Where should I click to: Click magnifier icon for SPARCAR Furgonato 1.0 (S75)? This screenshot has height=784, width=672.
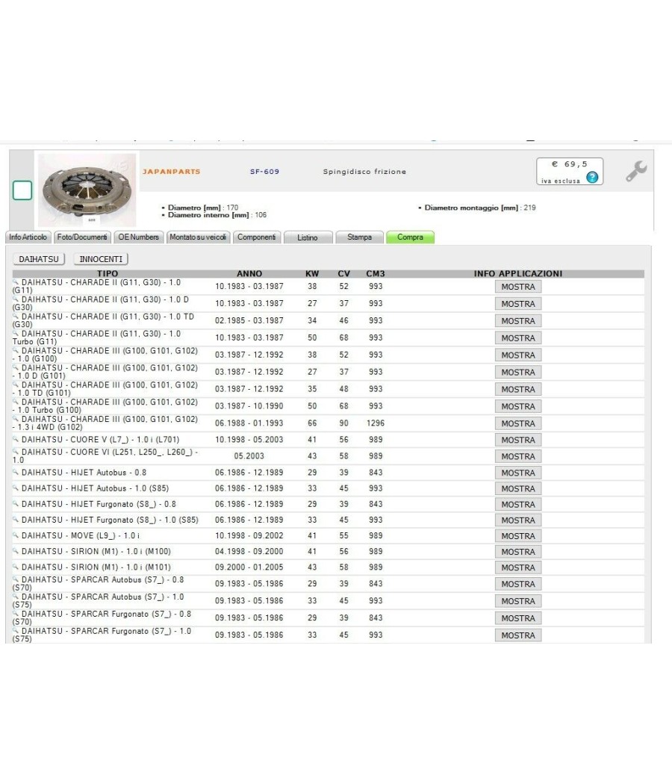(x=16, y=630)
